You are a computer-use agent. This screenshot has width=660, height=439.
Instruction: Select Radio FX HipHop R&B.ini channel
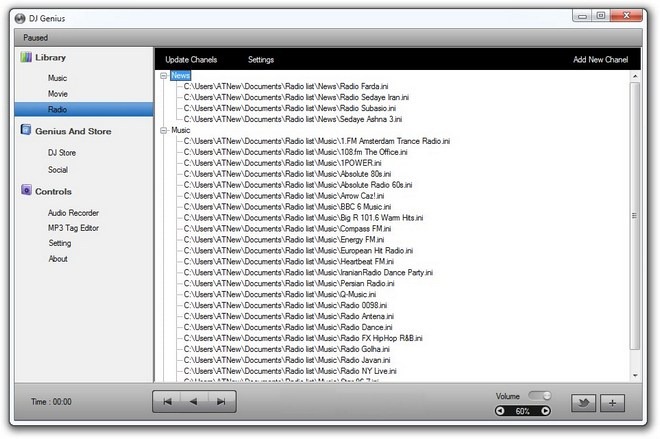(x=303, y=338)
